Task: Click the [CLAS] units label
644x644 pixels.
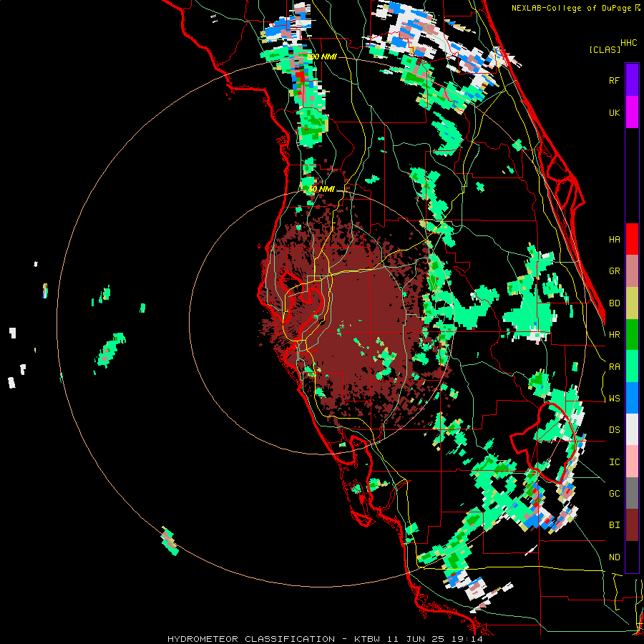Action: [x=605, y=50]
